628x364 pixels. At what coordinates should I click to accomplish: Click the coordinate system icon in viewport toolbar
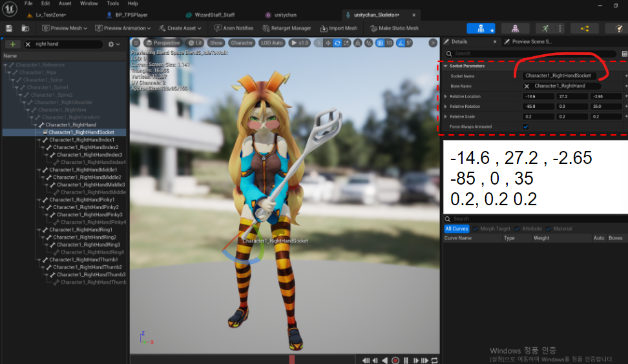pos(358,43)
